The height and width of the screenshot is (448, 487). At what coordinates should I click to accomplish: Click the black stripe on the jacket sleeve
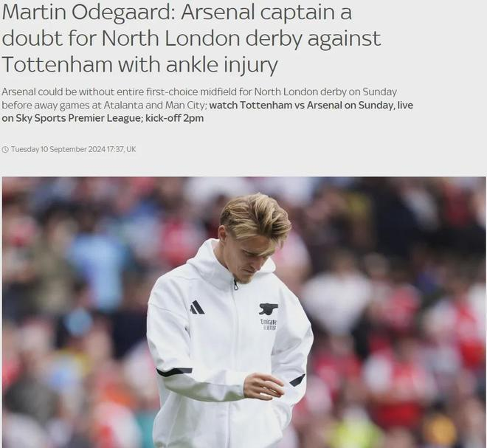174,371
